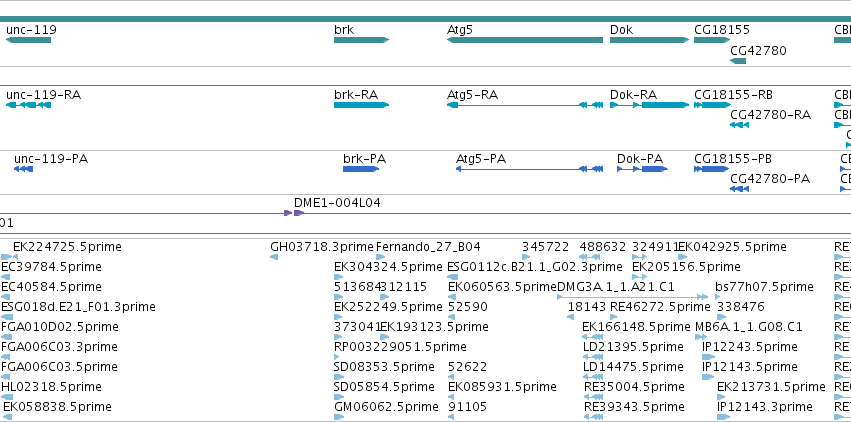851x422 pixels.
Task: Click the EC40584.5prime EST label
Action: pyautogui.click(x=51, y=287)
